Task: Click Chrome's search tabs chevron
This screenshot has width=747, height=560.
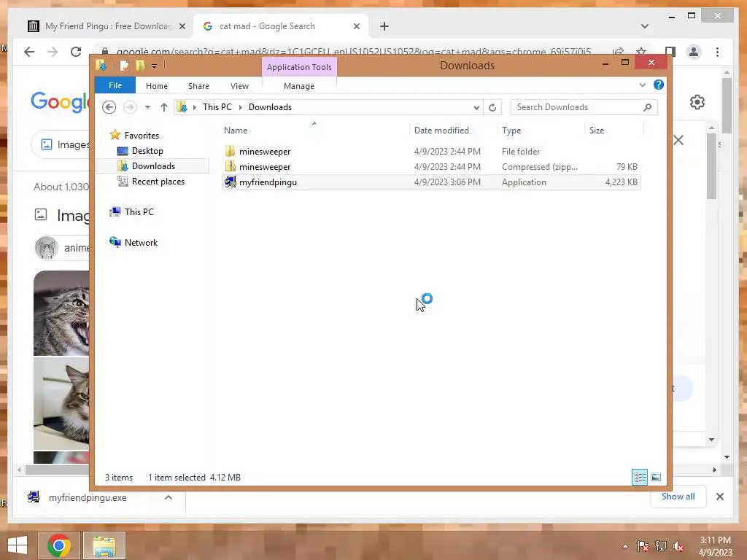Action: tap(645, 26)
